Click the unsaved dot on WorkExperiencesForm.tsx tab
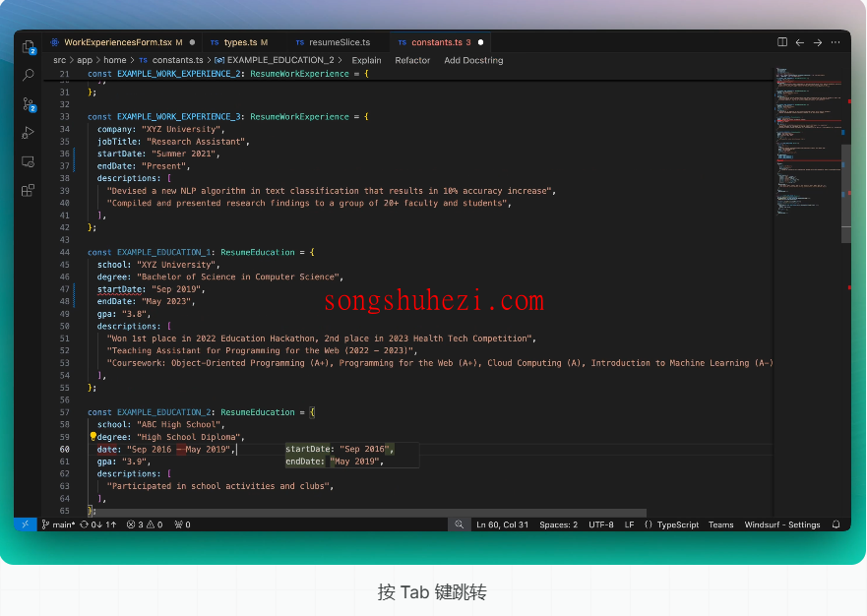This screenshot has width=867, height=616. point(193,42)
